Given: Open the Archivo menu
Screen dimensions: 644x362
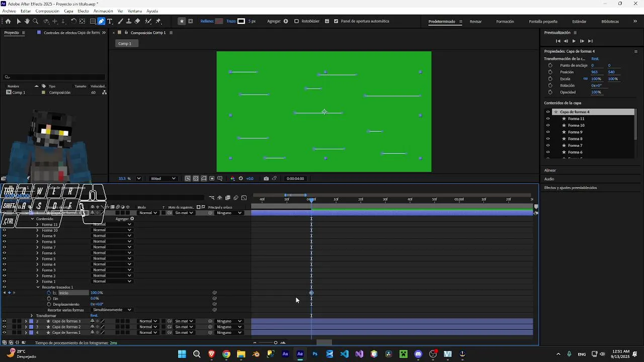Looking at the screenshot, I should pyautogui.click(x=9, y=11).
